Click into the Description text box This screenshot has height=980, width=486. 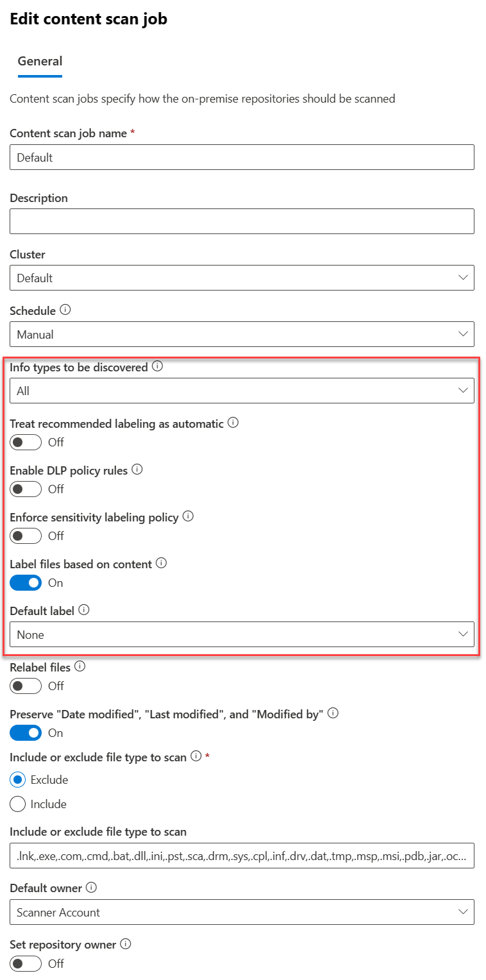click(x=242, y=221)
